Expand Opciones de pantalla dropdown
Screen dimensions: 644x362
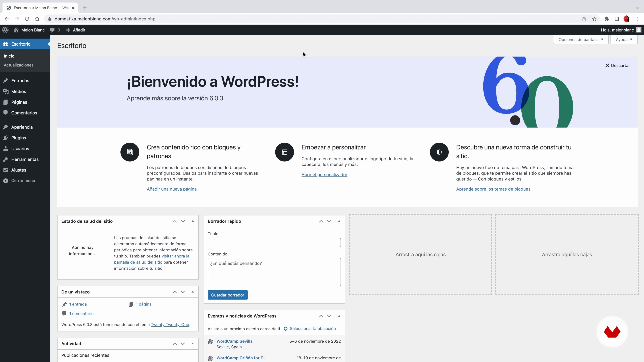point(580,40)
